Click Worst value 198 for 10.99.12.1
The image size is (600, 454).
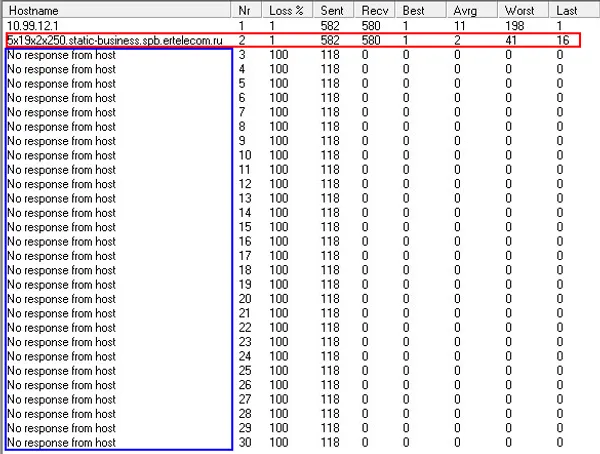point(514,26)
